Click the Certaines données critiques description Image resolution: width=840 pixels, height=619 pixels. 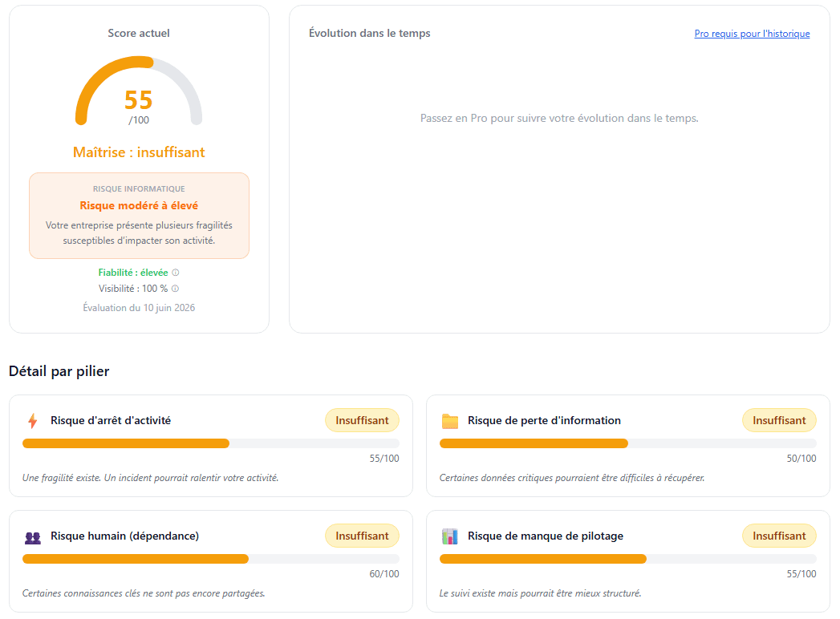pos(572,478)
